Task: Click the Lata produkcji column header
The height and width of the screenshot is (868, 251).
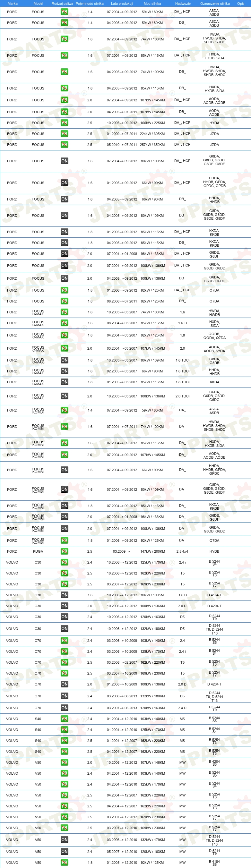Action: [122, 4]
